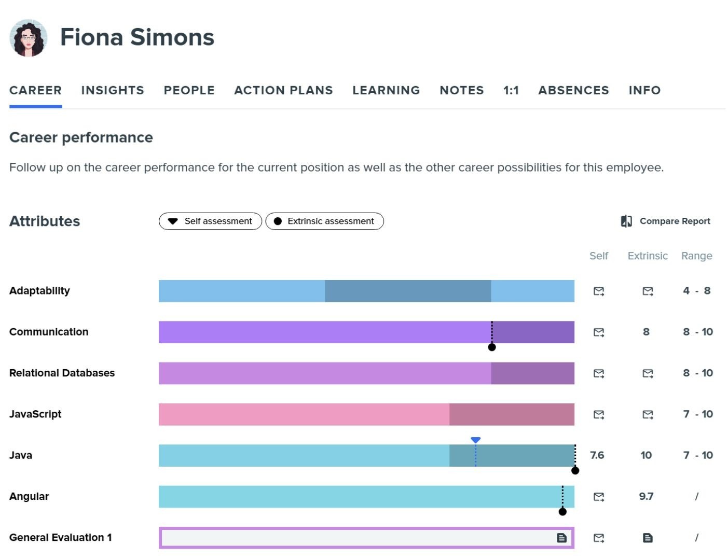The image size is (728, 560).
Task: Click Fiona Simons profile avatar
Action: [29, 37]
